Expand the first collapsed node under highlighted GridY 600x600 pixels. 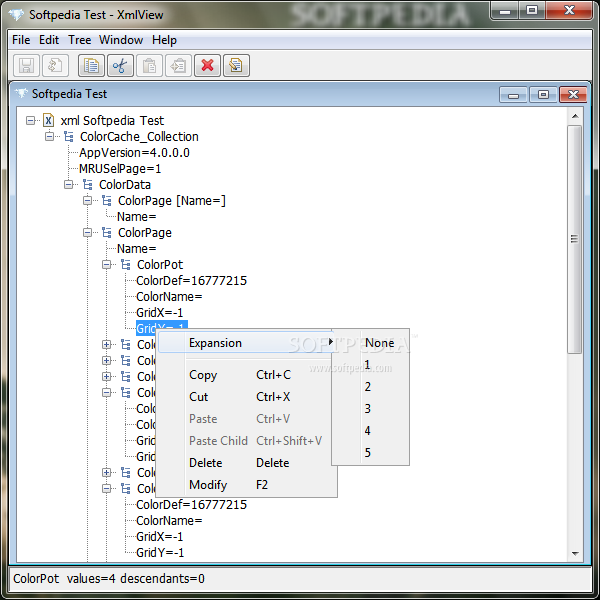(x=107, y=345)
